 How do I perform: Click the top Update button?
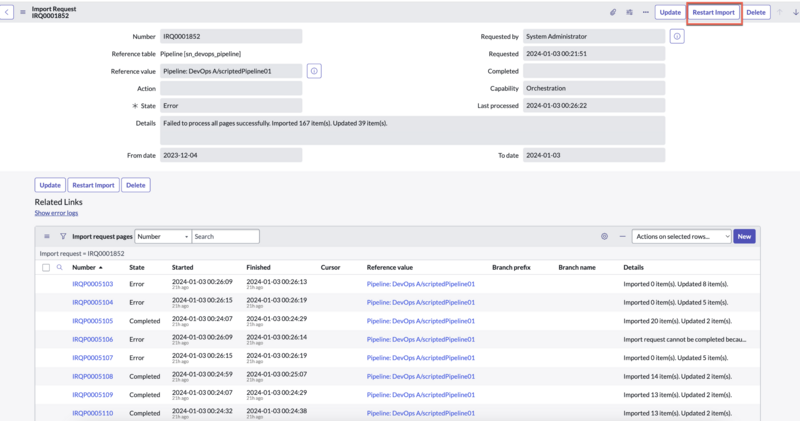tap(670, 12)
